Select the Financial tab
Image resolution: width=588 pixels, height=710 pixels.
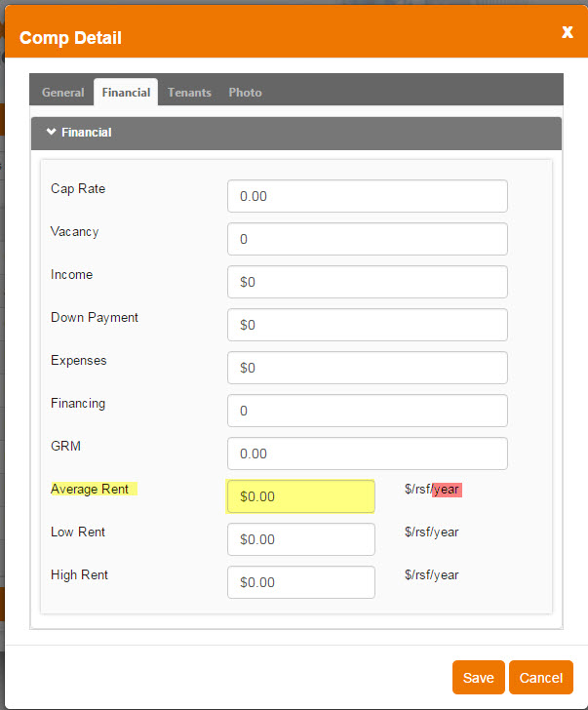[x=126, y=93]
